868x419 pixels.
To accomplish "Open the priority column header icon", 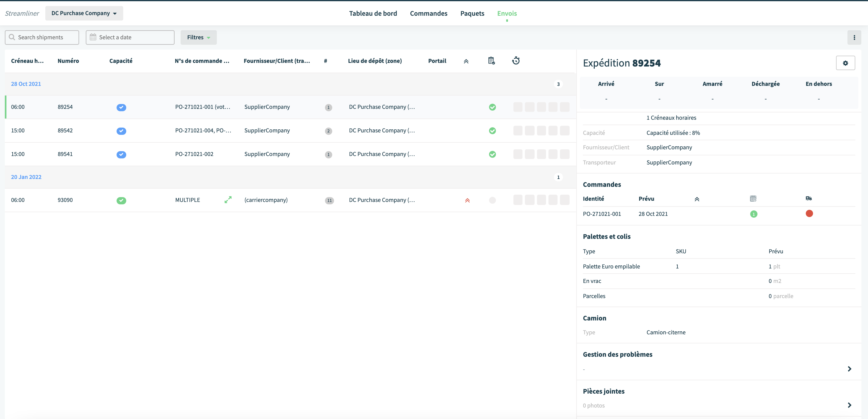I will pos(466,61).
